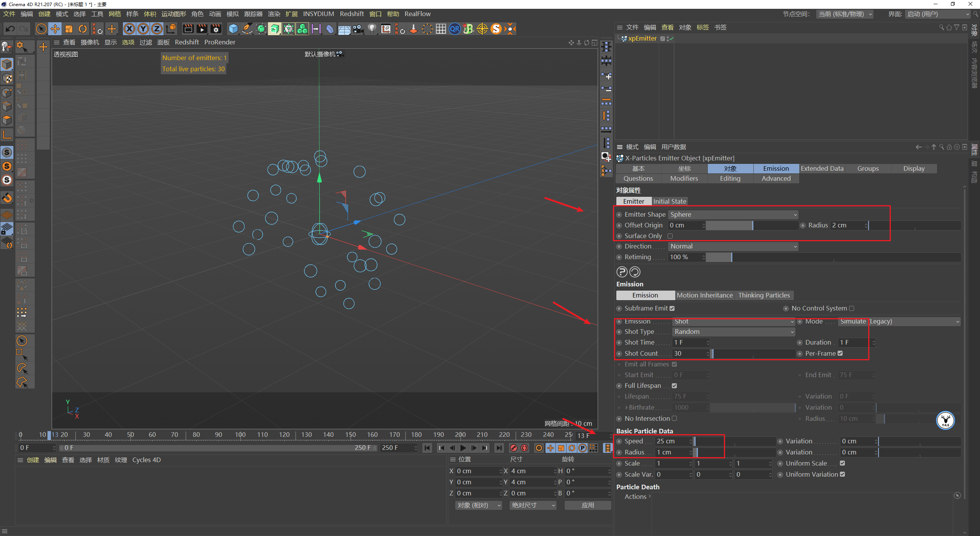Open Actions under Particle Death
Screen dimensions: 980x536
click(636, 497)
